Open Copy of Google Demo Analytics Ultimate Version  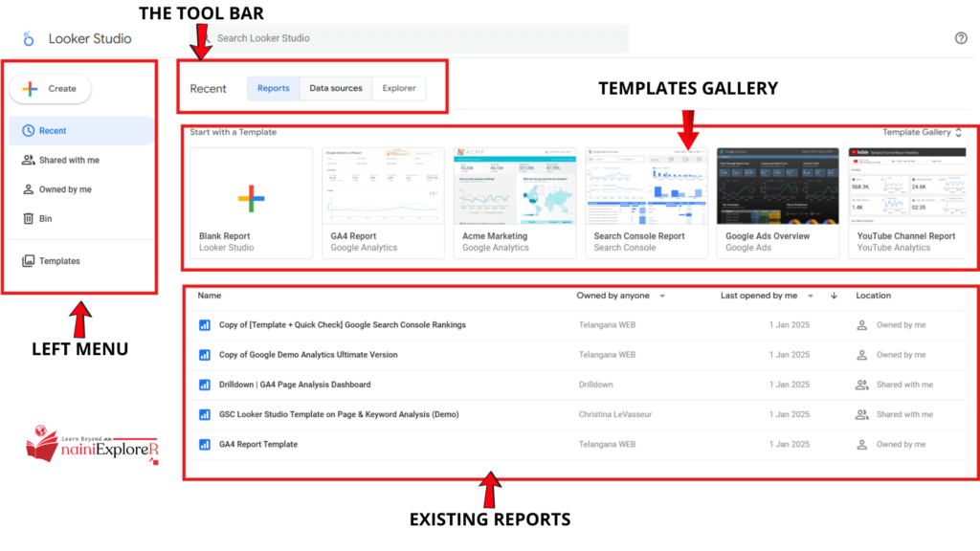pyautogui.click(x=308, y=355)
